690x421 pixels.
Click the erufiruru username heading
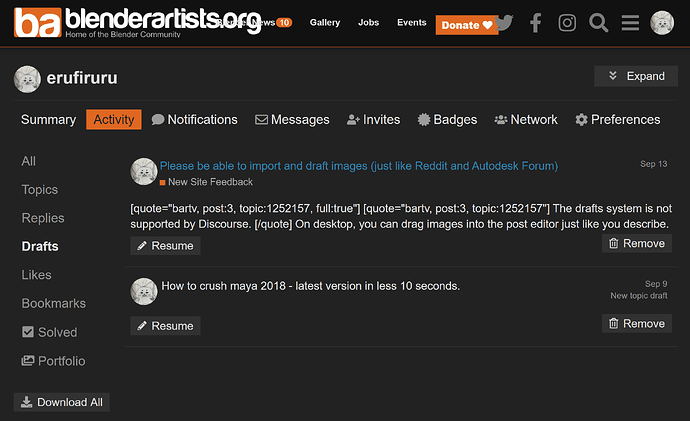[82, 78]
